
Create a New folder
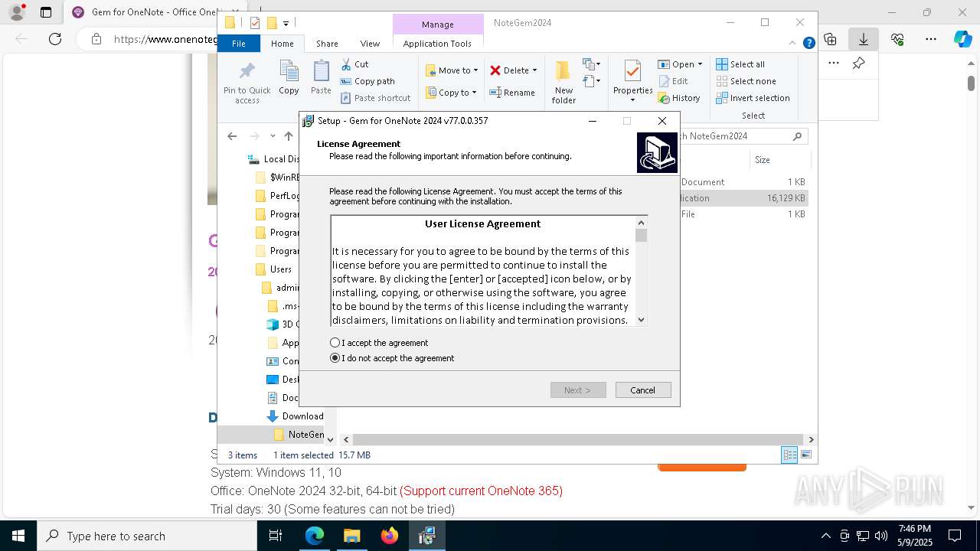[563, 83]
